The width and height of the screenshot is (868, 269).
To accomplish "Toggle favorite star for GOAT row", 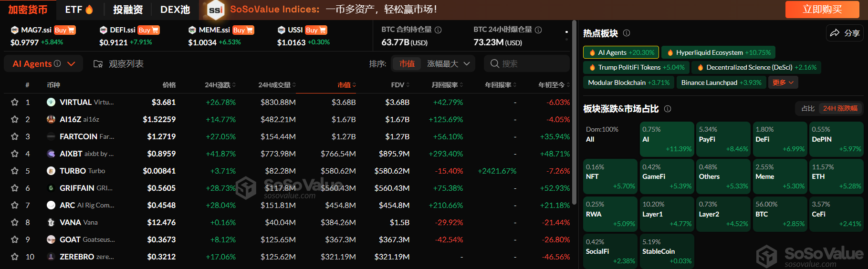I will (x=15, y=239).
